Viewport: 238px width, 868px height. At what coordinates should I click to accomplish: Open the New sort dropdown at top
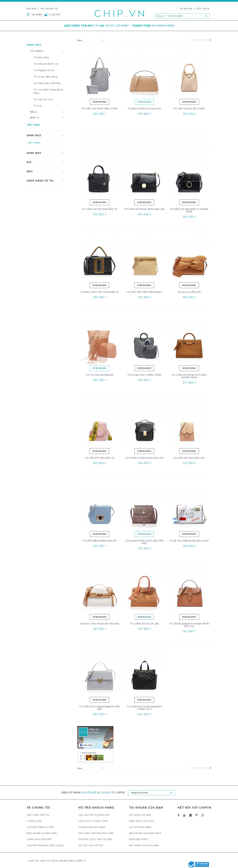(x=90, y=40)
